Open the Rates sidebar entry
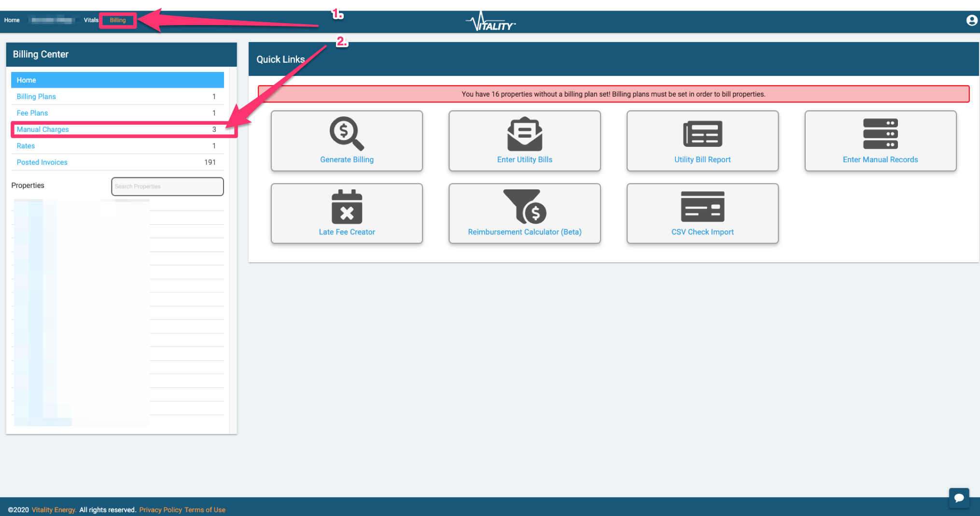Image resolution: width=980 pixels, height=516 pixels. coord(26,146)
